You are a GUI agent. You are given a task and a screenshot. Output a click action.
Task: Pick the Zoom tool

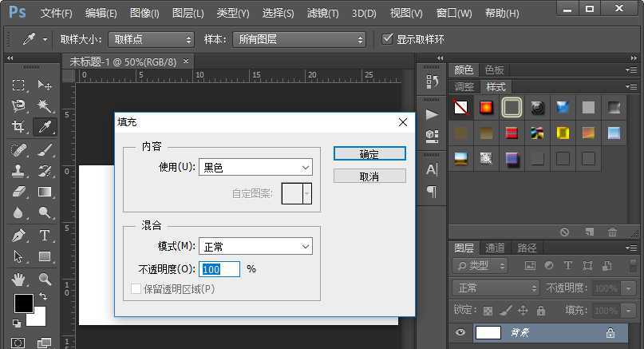tap(45, 279)
